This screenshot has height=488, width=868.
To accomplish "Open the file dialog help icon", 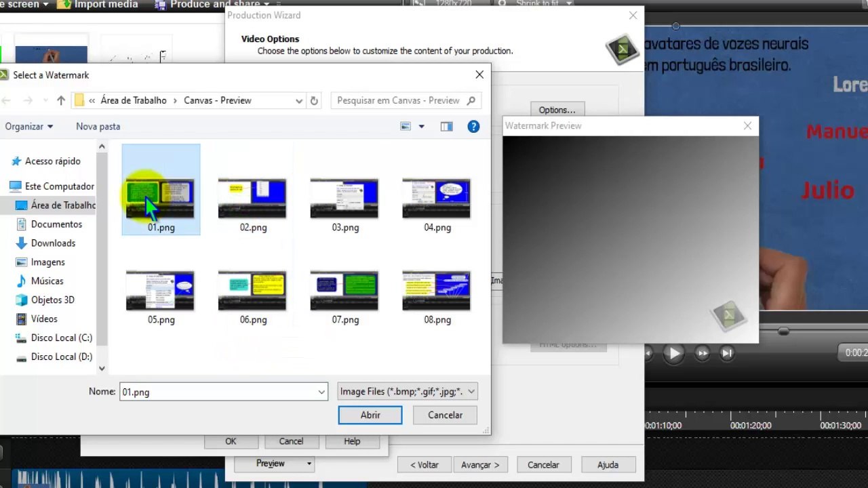I will (x=474, y=127).
